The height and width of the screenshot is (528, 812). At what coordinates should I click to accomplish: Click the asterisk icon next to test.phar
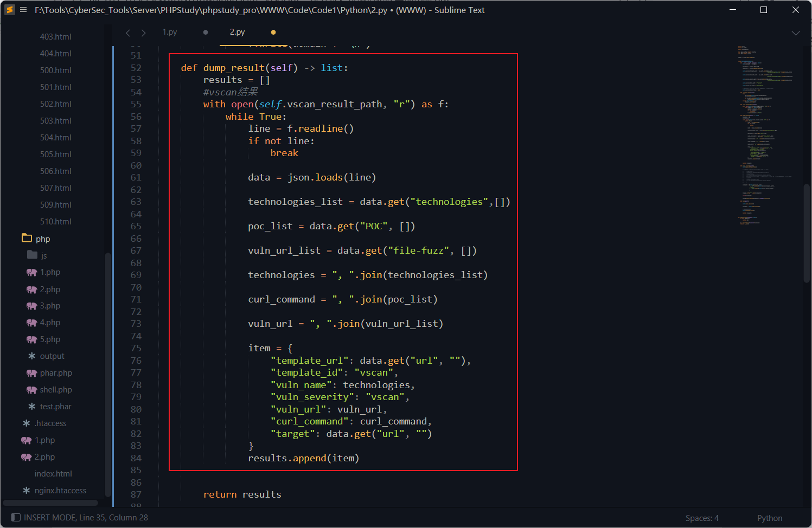coord(32,407)
